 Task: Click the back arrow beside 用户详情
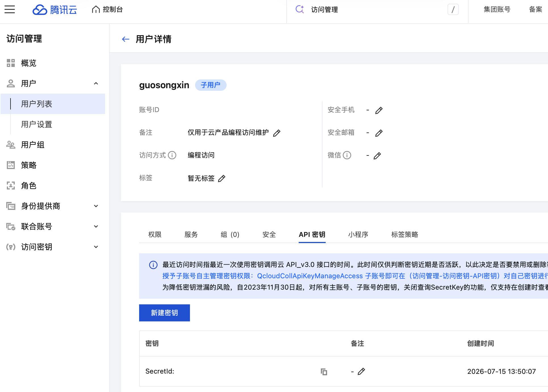(x=126, y=39)
